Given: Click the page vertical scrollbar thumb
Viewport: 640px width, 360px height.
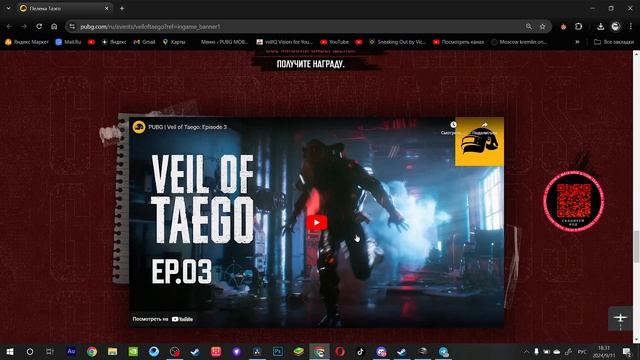Looking at the screenshot, I should coord(636,247).
